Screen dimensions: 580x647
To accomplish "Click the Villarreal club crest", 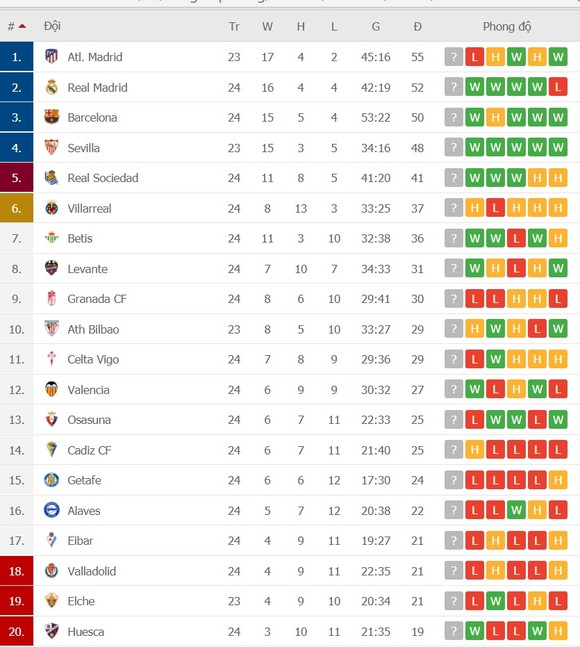I will click(x=52, y=208).
